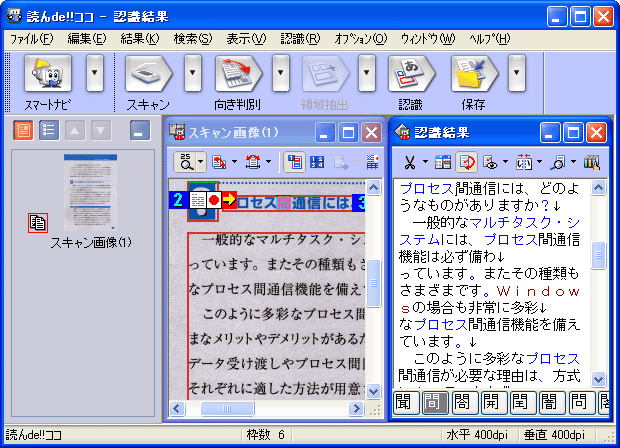Click the 水平 400dpi status bar entry
The width and height of the screenshot is (620, 448).
(x=477, y=435)
